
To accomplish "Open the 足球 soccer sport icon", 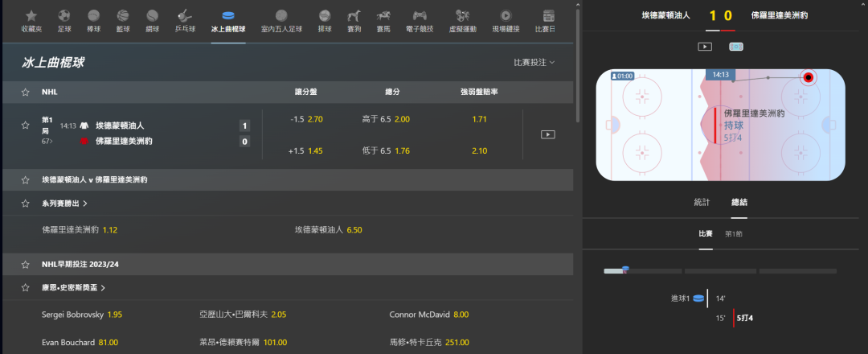I will 64,16.
